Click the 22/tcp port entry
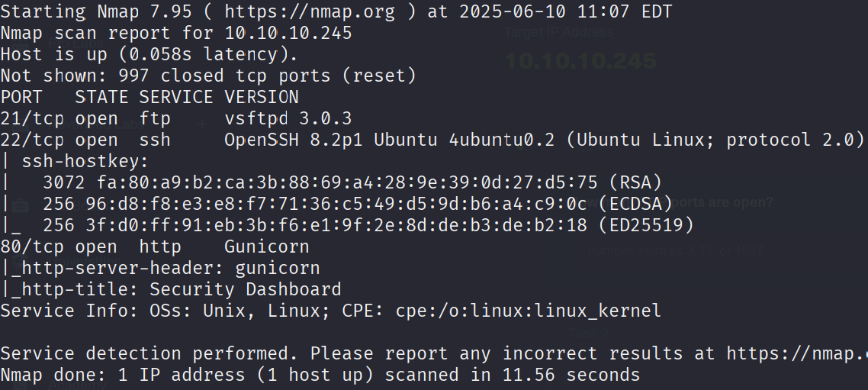 tap(31, 140)
